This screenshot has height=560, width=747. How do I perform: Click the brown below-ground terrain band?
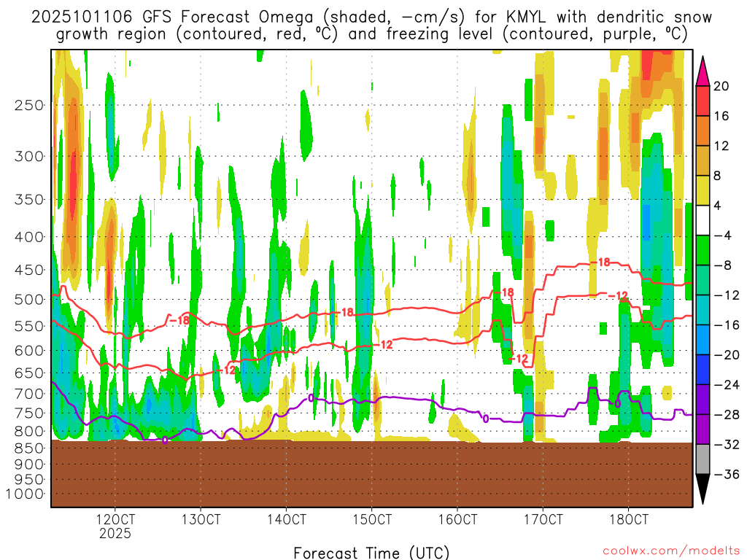(371, 474)
